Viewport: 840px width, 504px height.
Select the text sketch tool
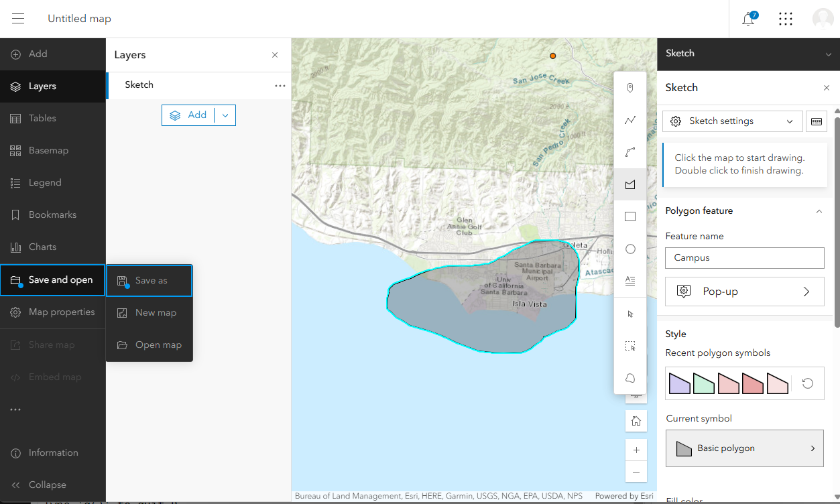click(x=630, y=281)
